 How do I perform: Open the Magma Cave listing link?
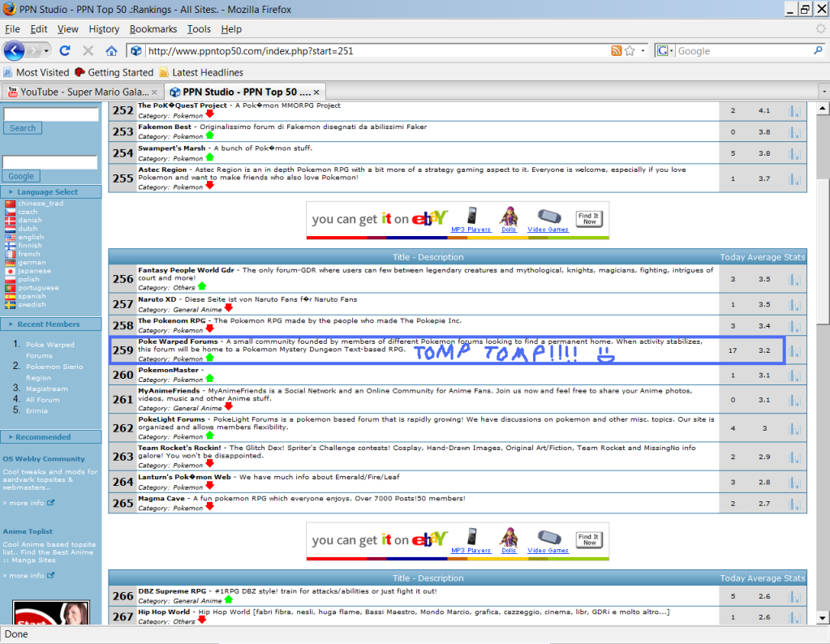pyautogui.click(x=161, y=499)
